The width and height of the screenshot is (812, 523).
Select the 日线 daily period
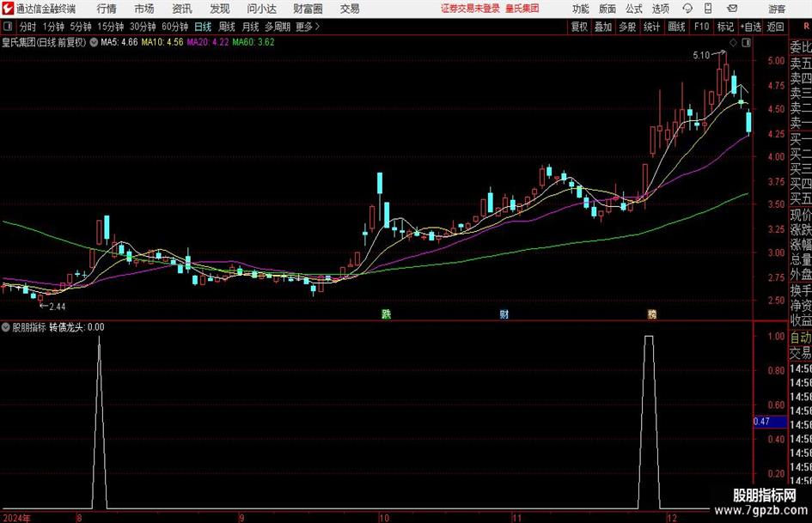tap(203, 27)
